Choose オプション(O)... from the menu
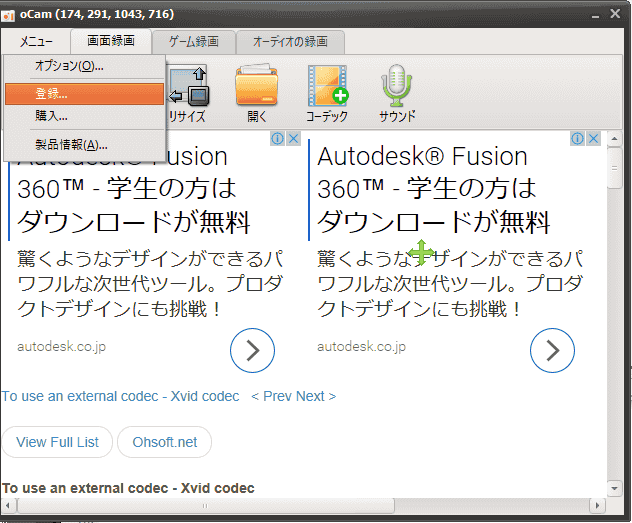The width and height of the screenshot is (632, 523). (x=85, y=66)
